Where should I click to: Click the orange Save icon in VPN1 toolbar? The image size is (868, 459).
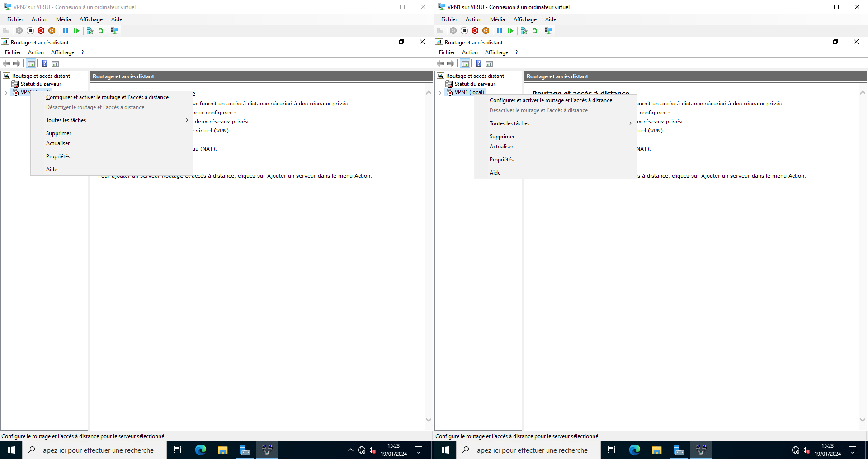(x=486, y=31)
